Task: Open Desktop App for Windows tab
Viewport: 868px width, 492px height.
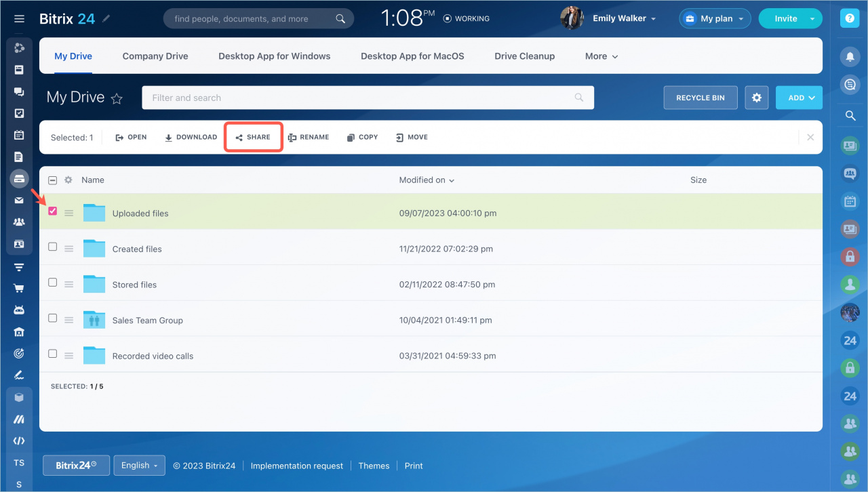Action: point(275,56)
